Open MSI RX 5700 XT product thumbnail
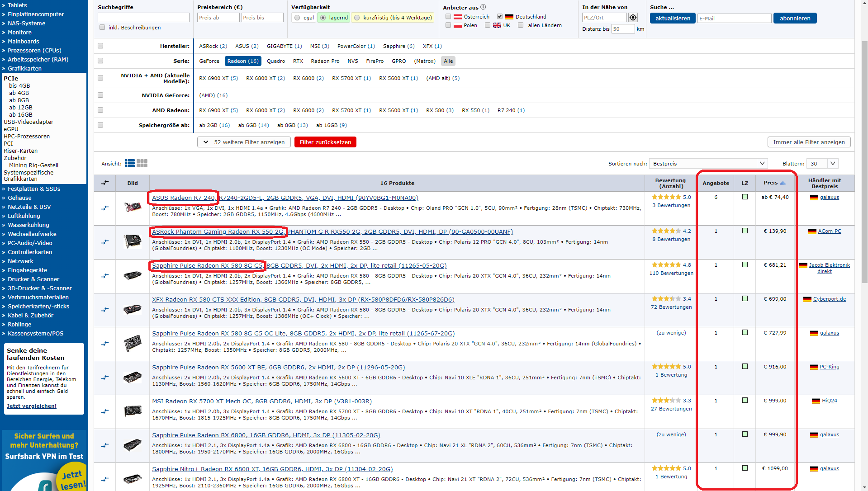This screenshot has width=868, height=491. point(133,411)
